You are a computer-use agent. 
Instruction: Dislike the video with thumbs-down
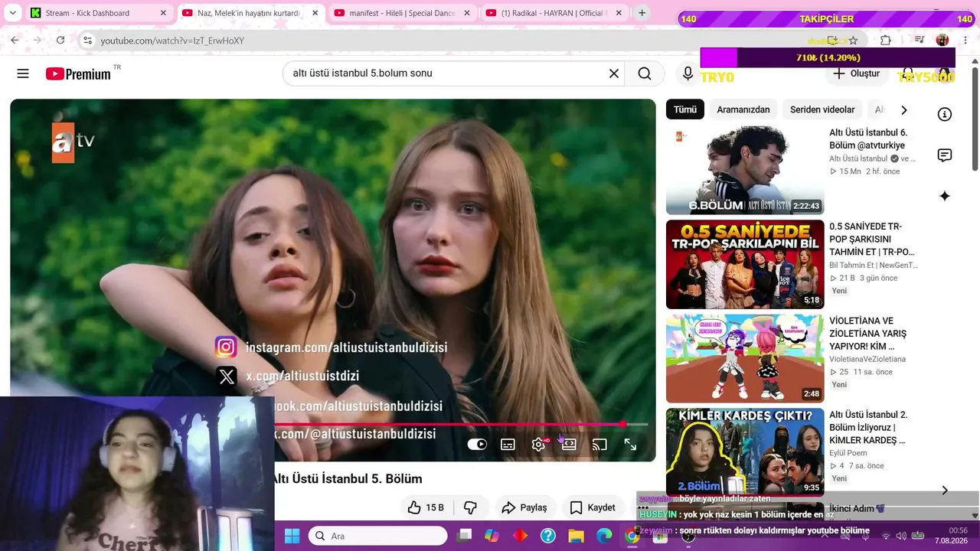(470, 507)
